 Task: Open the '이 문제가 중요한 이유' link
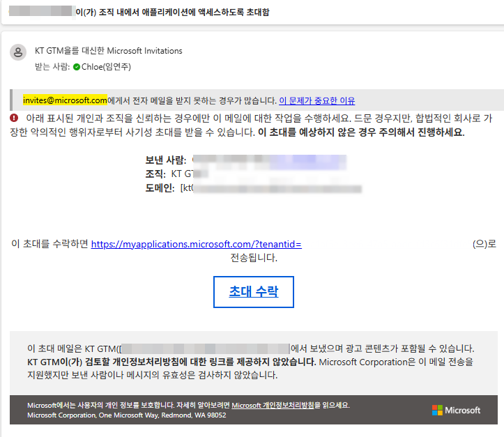point(317,100)
